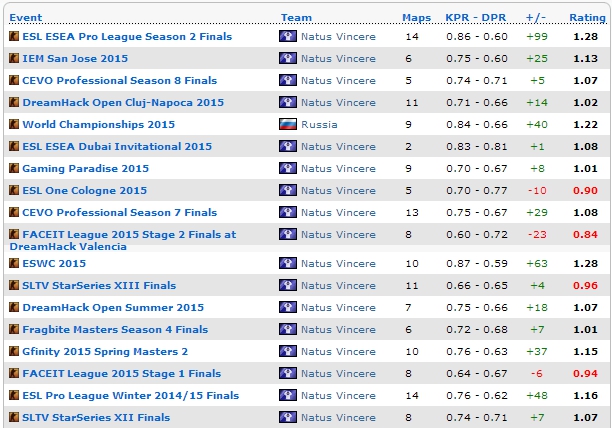The width and height of the screenshot is (612, 428).
Task: Click the game icon beside Gaming Paradise 2015
Action: coord(14,168)
